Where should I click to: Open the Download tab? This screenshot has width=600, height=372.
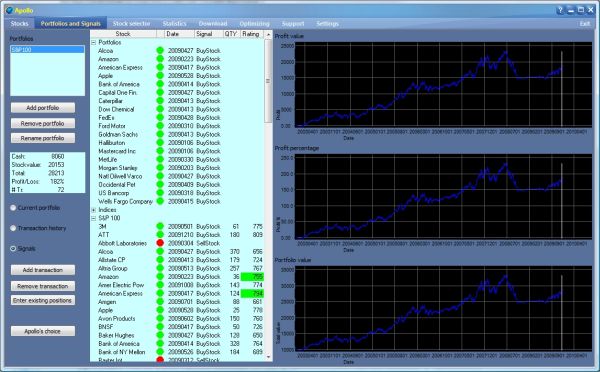[213, 24]
